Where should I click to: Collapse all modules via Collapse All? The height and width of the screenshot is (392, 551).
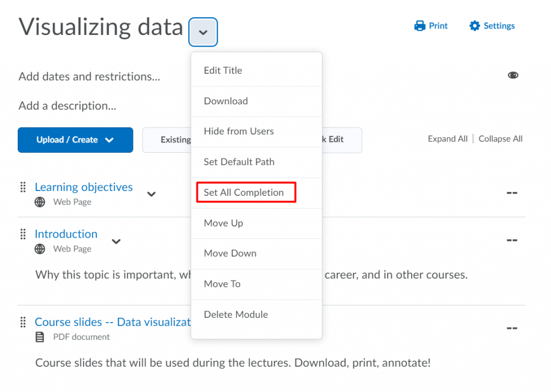500,138
